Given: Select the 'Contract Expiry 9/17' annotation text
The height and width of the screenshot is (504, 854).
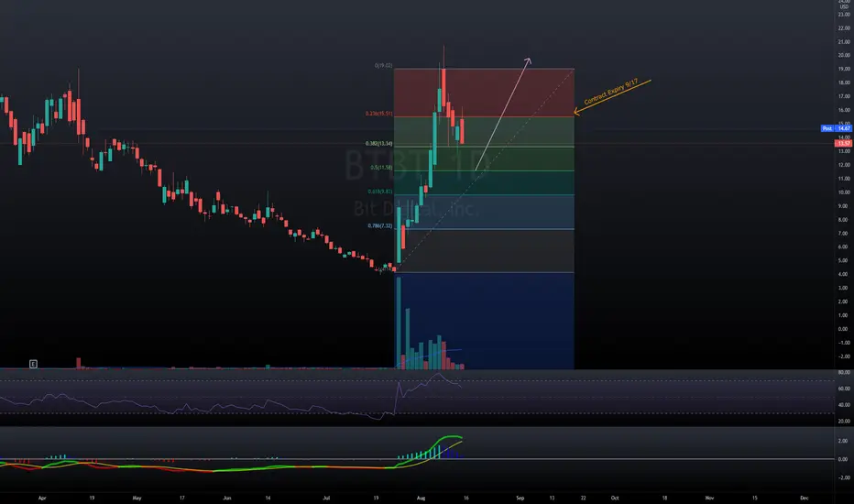Looking at the screenshot, I should tap(611, 92).
